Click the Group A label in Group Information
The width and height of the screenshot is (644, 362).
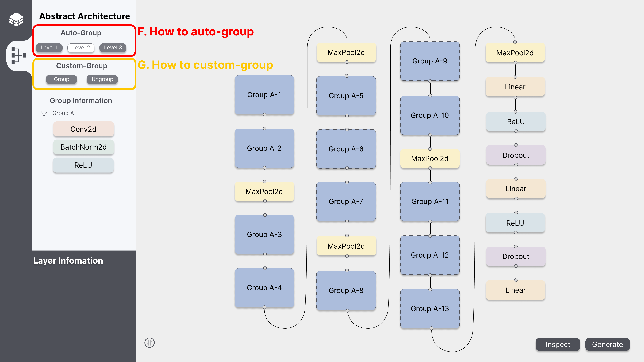[63, 113]
